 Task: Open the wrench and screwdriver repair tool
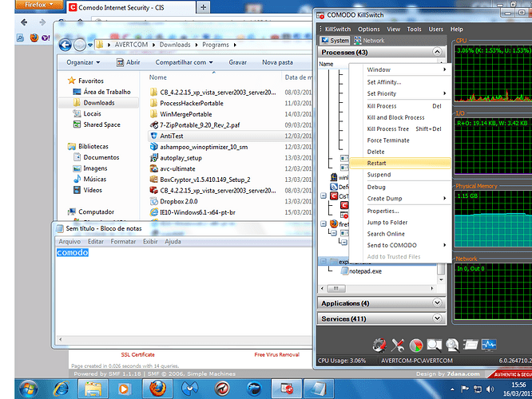tap(398, 345)
